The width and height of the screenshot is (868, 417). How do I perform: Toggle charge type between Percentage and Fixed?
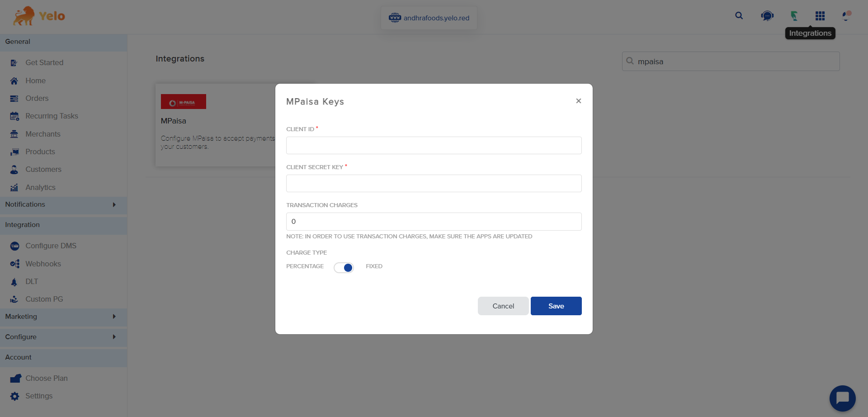click(344, 268)
